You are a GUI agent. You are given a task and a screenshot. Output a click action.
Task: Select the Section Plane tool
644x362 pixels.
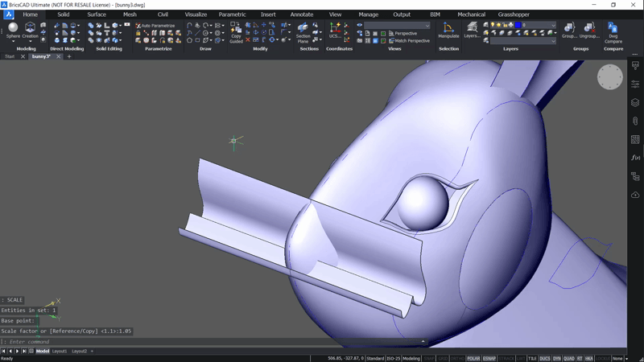coord(303,33)
